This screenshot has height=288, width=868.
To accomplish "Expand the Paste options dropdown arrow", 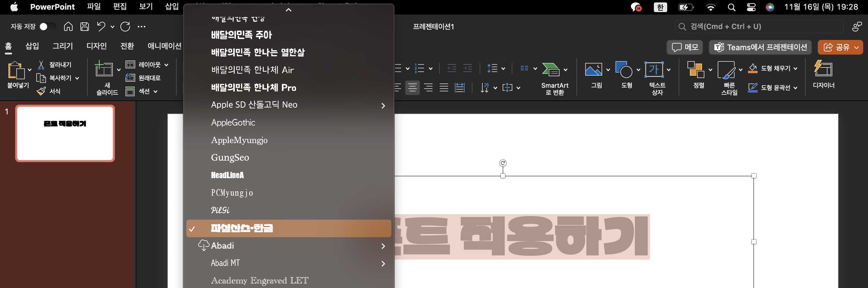I will 30,70.
